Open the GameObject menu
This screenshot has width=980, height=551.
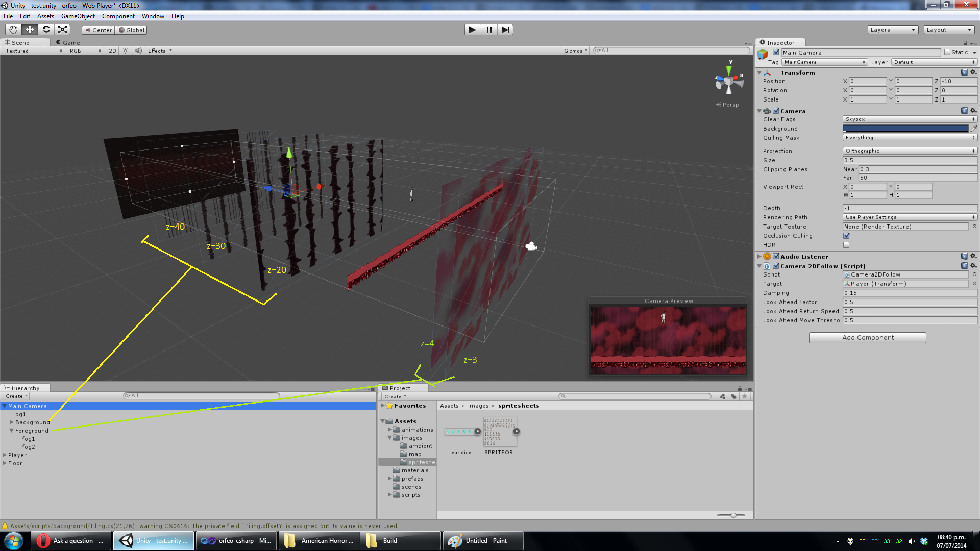point(78,16)
